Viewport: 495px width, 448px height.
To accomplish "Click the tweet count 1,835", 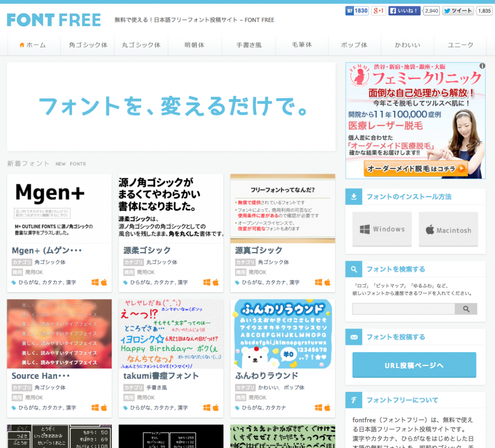I will click(484, 11).
